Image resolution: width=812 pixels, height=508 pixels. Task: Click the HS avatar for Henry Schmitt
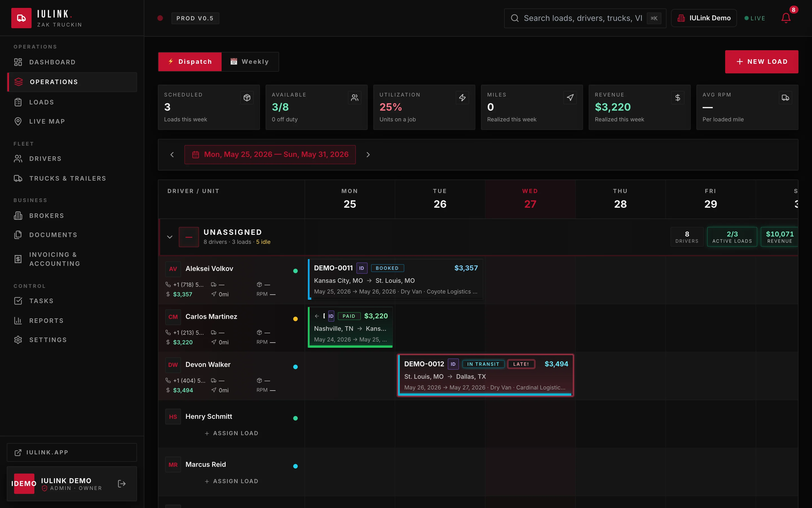point(173,417)
